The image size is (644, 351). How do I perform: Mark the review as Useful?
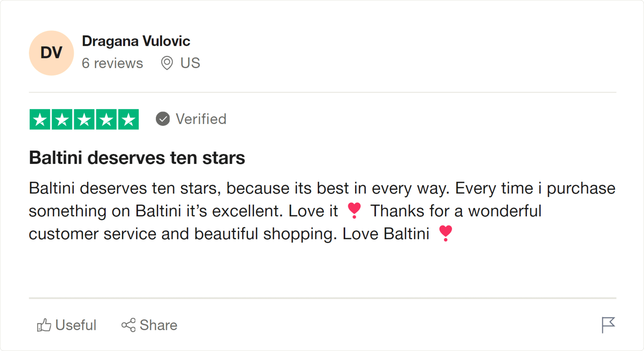click(x=76, y=325)
